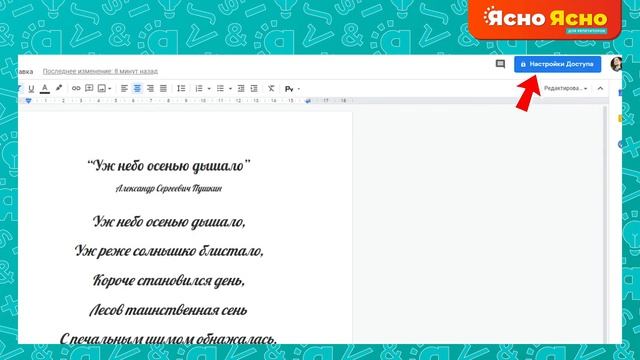Click the right indent marker on ruler
Image resolution: width=640 pixels, height=360 pixels.
click(x=308, y=100)
